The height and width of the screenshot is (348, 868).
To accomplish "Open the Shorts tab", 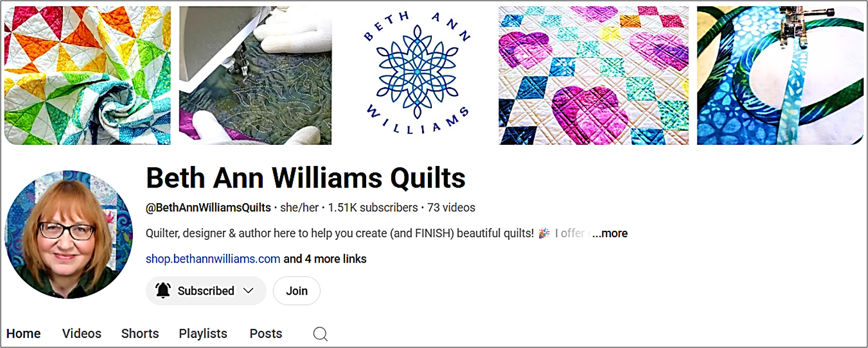I will (140, 334).
